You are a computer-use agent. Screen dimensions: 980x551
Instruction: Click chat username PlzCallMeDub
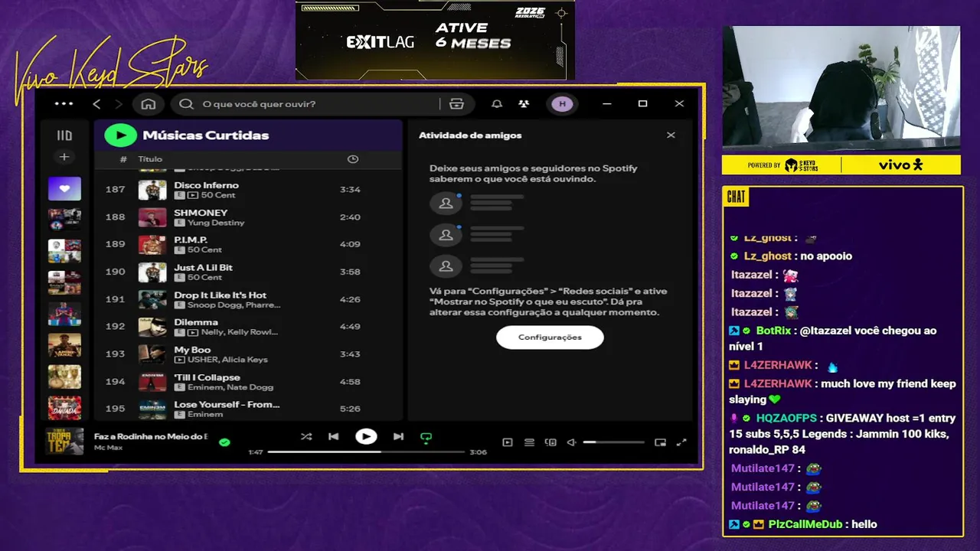805,524
